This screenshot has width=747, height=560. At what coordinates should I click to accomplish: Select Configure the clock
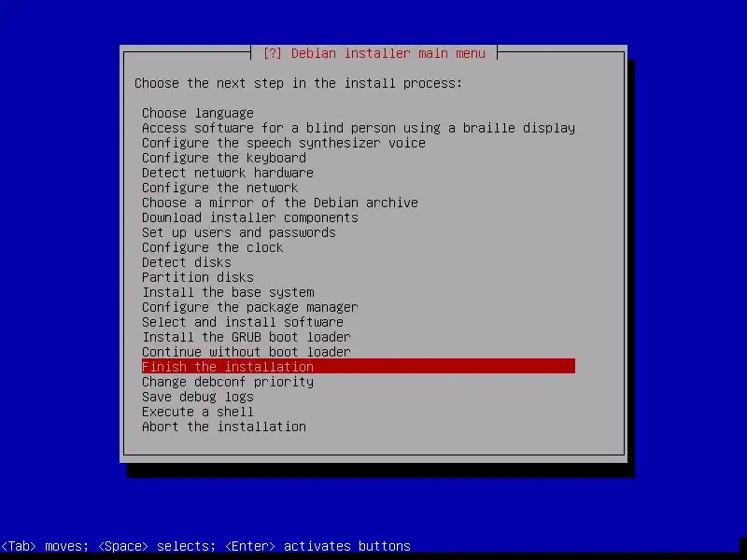tap(359, 247)
